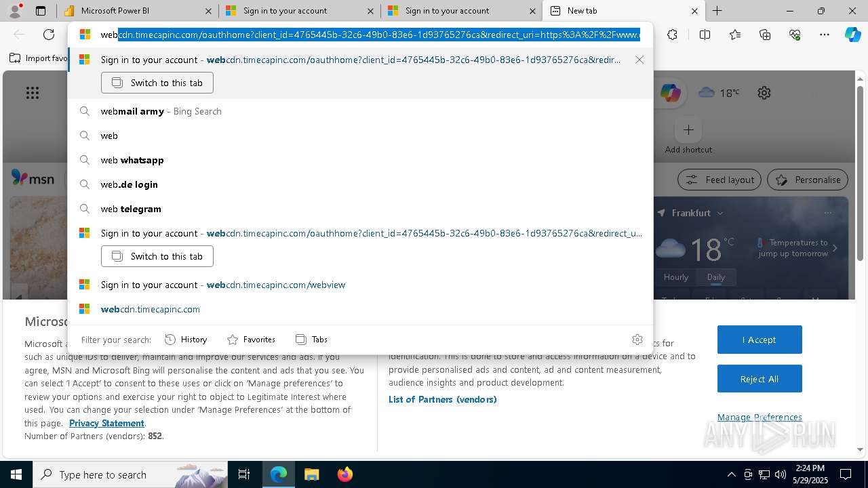
Task: Open File Explorer from taskbar
Action: [311, 474]
